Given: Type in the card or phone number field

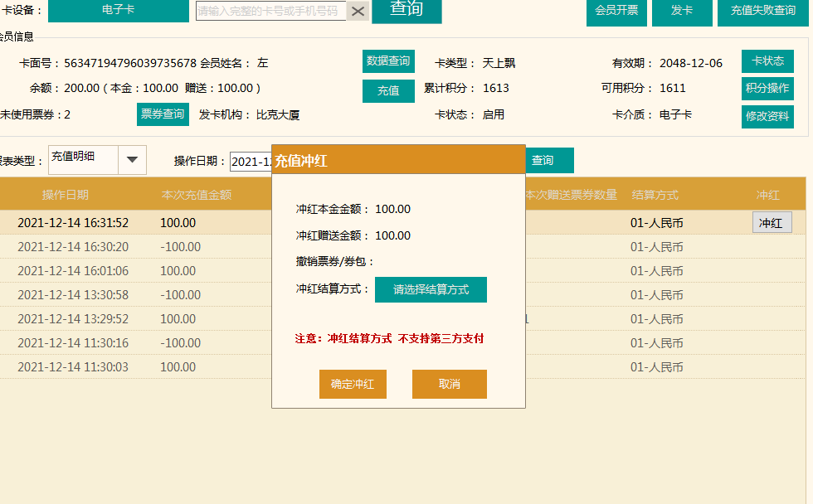Looking at the screenshot, I should [x=270, y=11].
